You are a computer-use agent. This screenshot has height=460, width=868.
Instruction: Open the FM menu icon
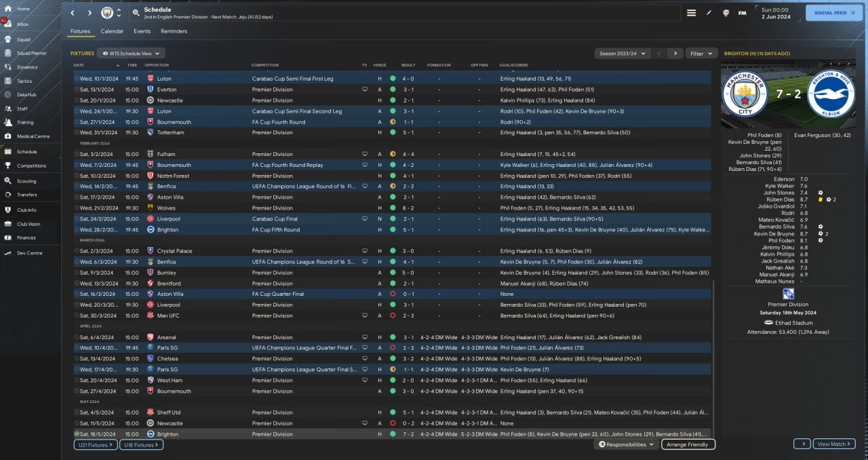[743, 13]
